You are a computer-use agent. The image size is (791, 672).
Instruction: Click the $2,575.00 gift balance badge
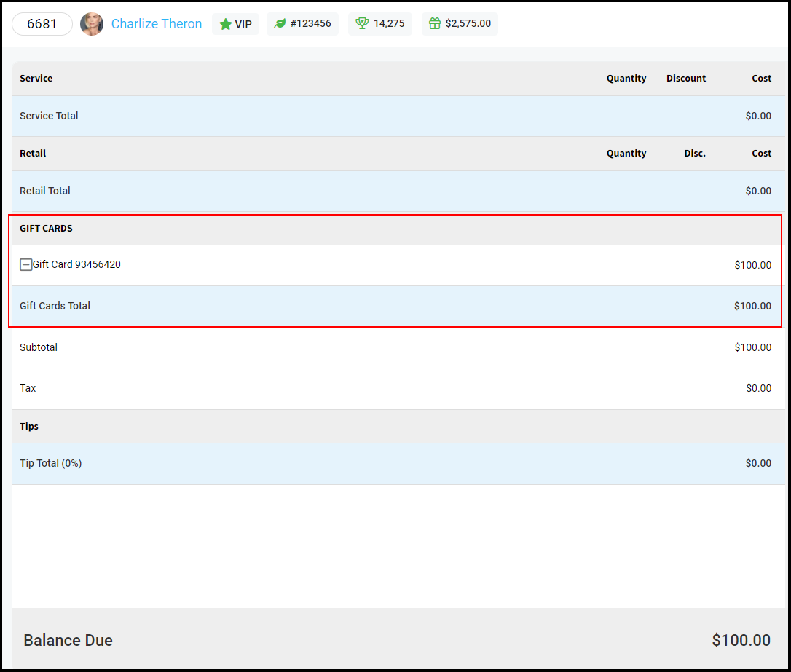click(x=460, y=24)
